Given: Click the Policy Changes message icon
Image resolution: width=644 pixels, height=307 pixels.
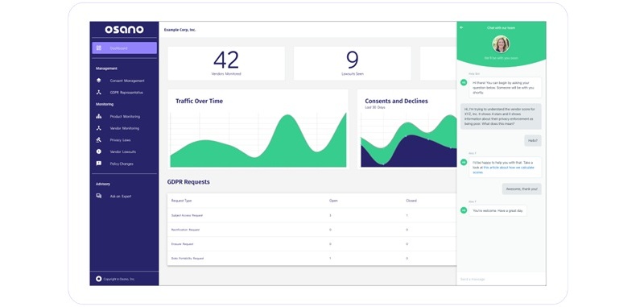Looking at the screenshot, I should pos(98,164).
